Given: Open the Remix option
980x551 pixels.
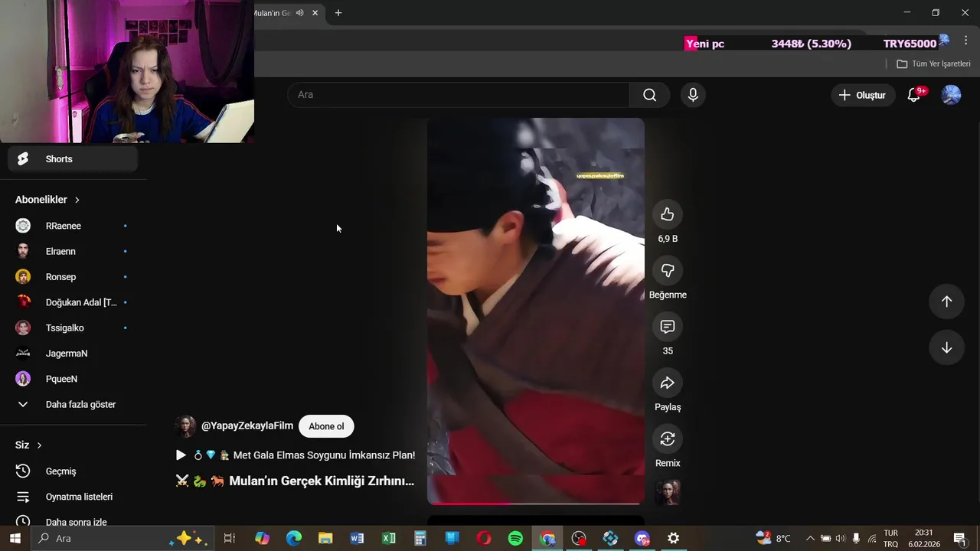Looking at the screenshot, I should (x=668, y=439).
